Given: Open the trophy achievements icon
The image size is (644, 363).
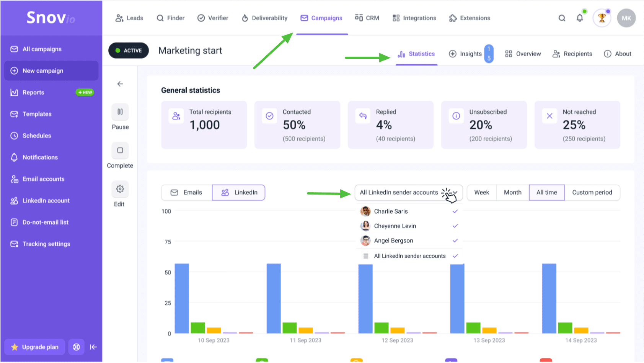Looking at the screenshot, I should click(x=602, y=18).
